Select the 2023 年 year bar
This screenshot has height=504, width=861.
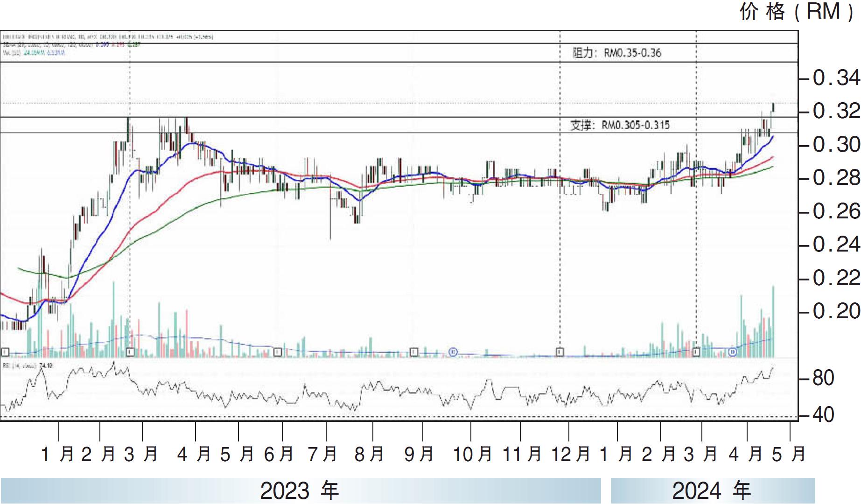[x=300, y=490]
